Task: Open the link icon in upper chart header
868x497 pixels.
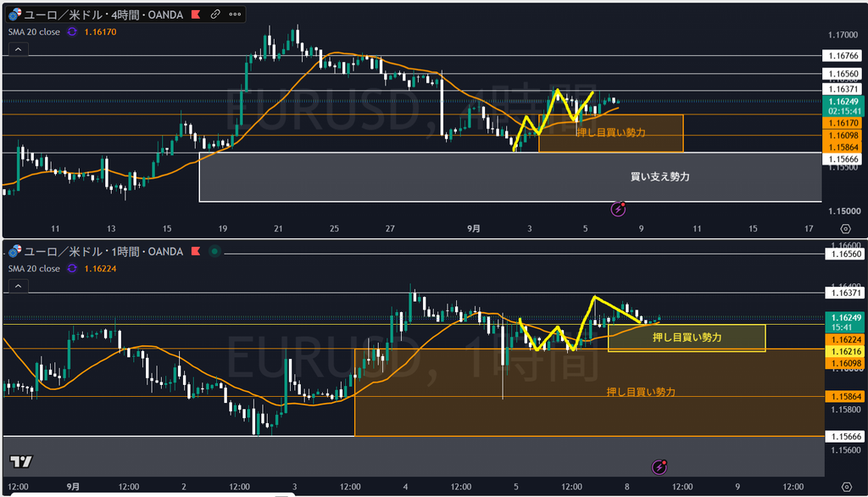Action: 215,14
